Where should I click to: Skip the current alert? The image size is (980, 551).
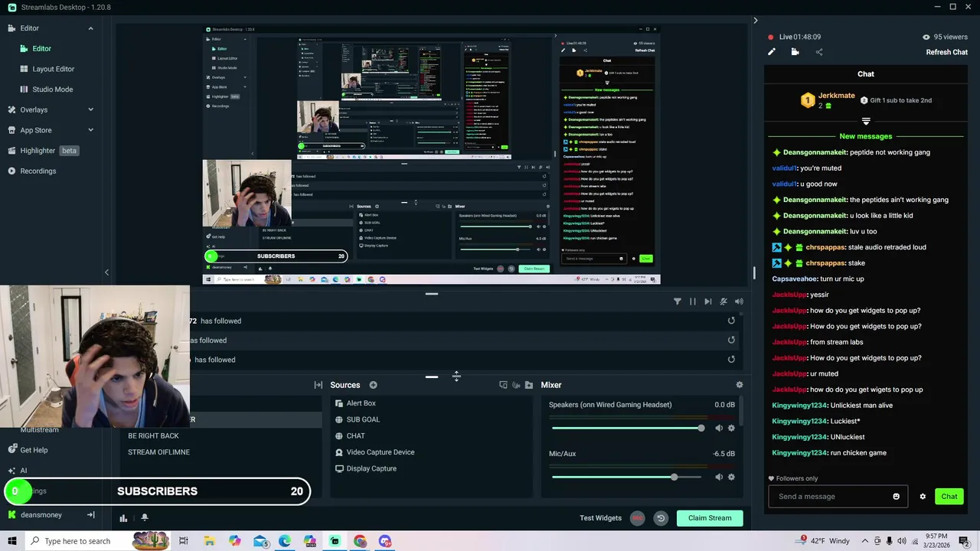(x=708, y=302)
